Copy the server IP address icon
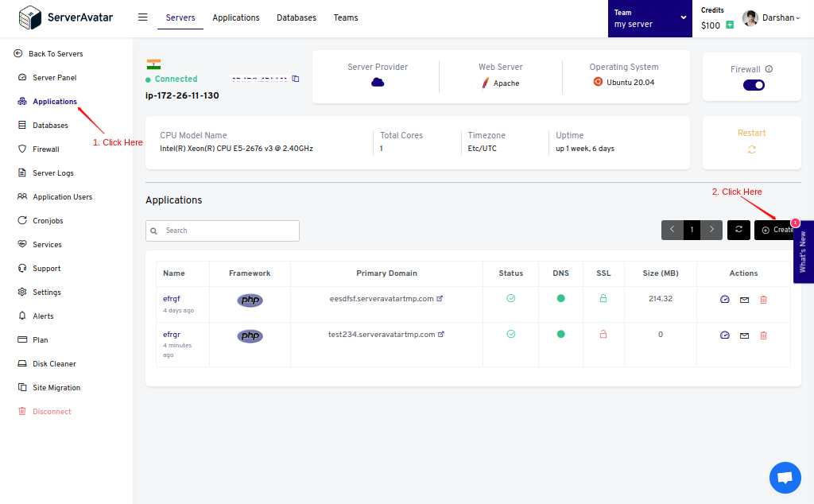814x504 pixels. click(x=296, y=79)
